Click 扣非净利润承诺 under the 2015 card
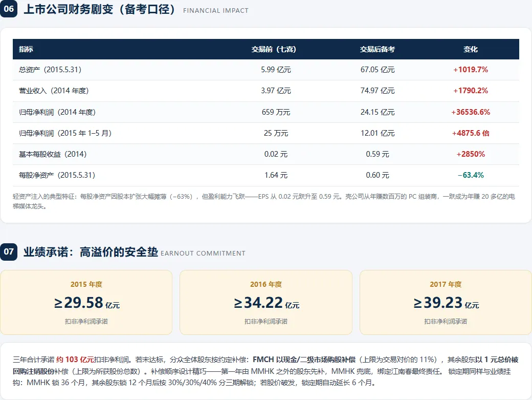Viewport: 532px width, 400px height. [x=86, y=321]
